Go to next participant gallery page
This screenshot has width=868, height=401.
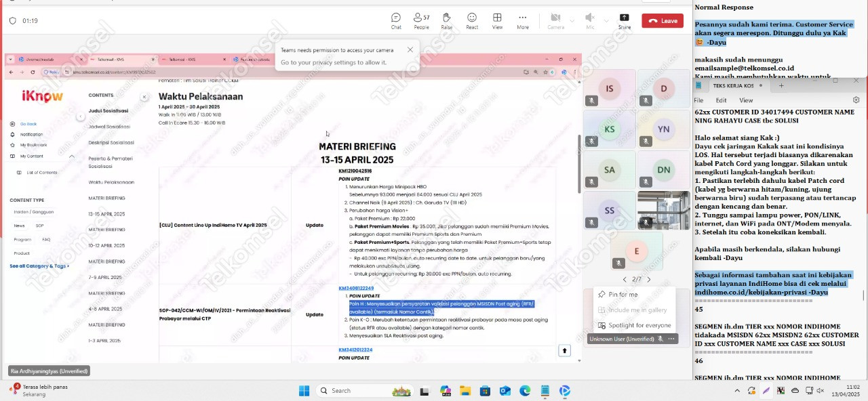(648, 279)
